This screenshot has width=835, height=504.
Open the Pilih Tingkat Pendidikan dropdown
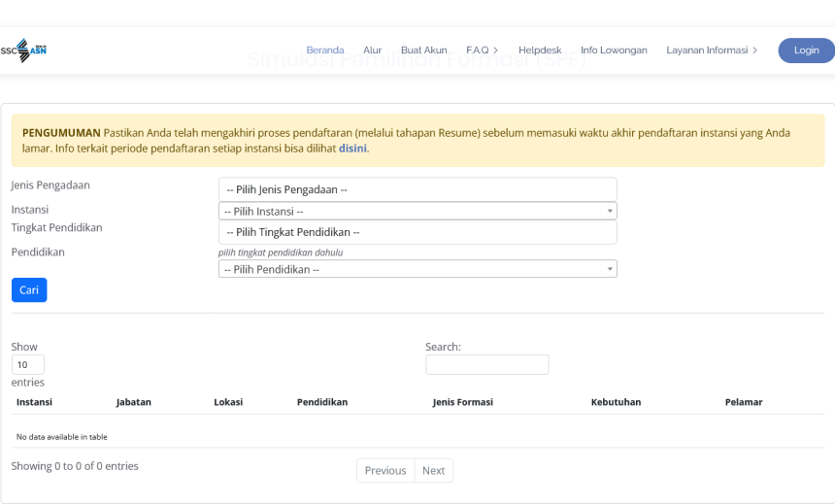point(417,232)
